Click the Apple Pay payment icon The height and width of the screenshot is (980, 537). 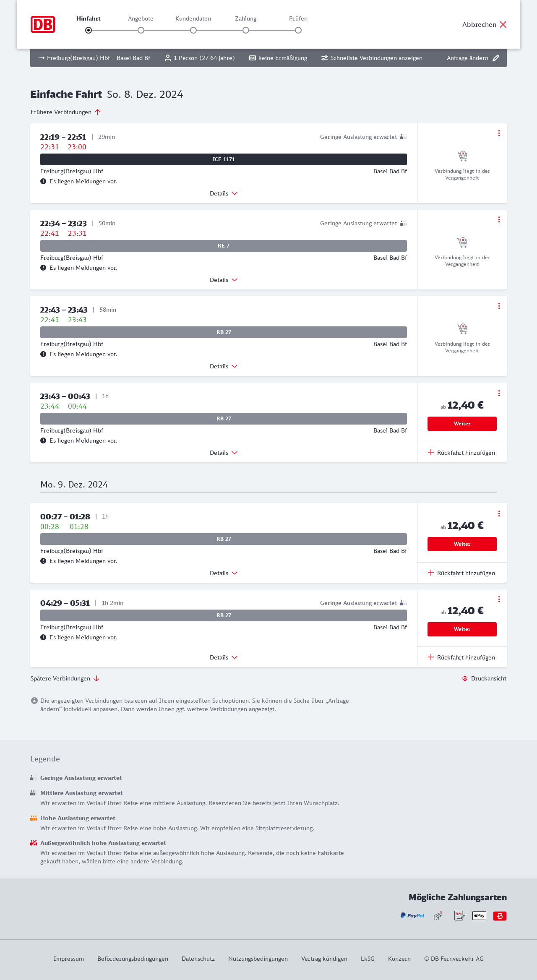pos(479,915)
